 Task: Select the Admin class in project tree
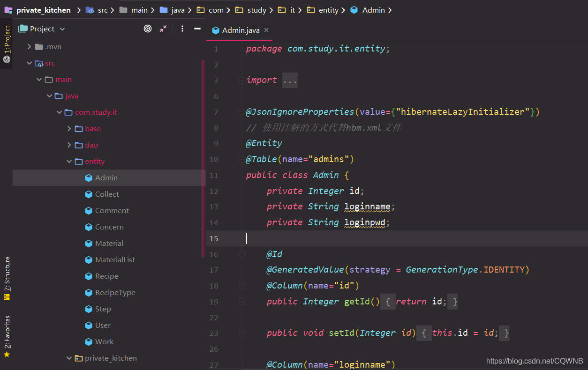[109, 178]
